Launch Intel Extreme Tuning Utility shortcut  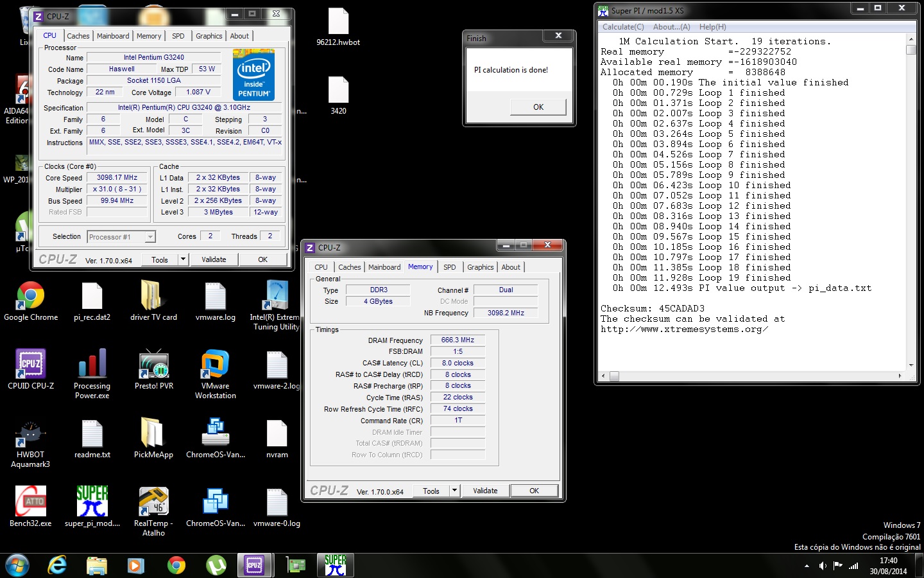pos(276,306)
